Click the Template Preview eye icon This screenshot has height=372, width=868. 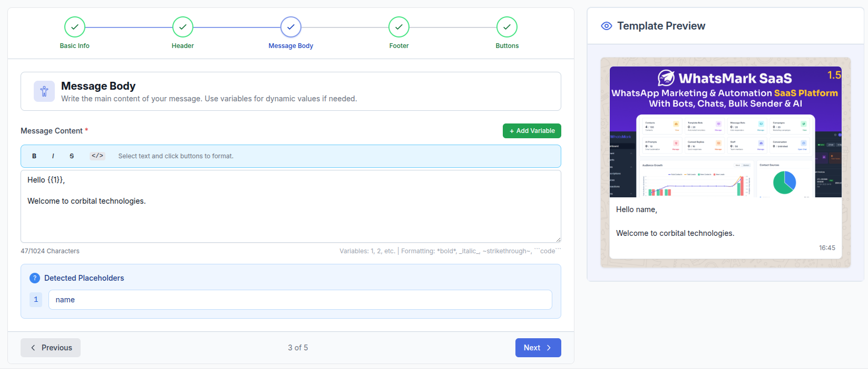pyautogui.click(x=607, y=26)
